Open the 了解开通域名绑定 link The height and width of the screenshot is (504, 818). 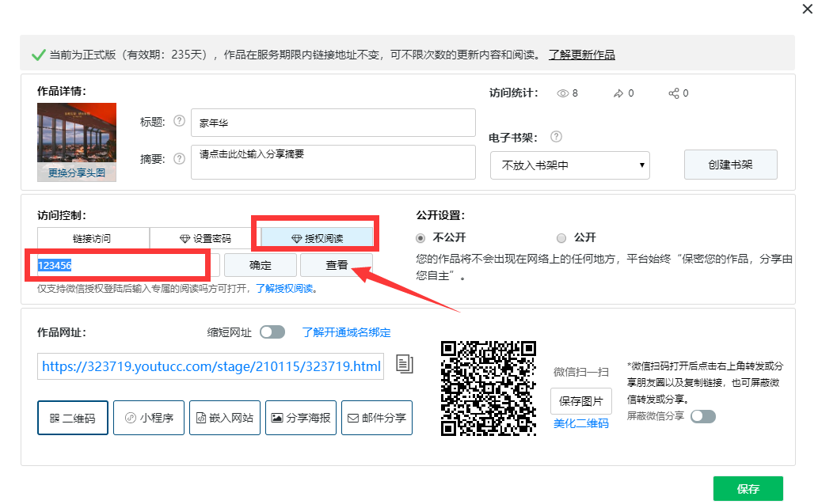pyautogui.click(x=346, y=332)
